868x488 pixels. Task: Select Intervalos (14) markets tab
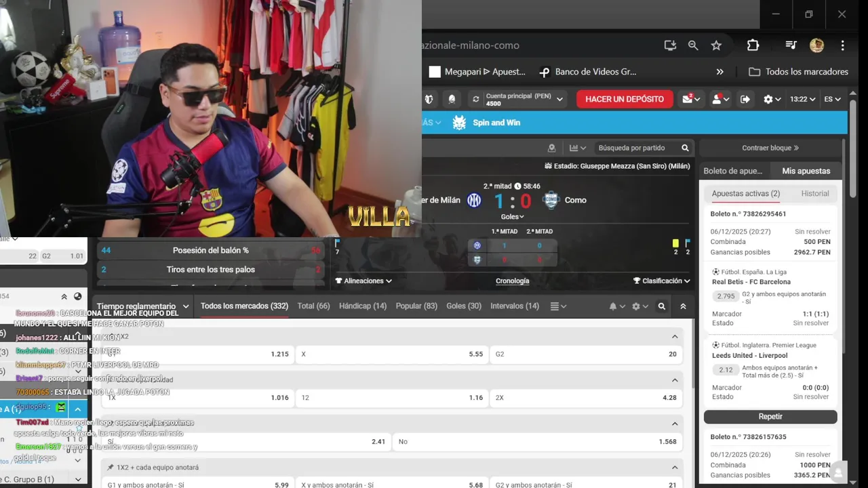(515, 306)
